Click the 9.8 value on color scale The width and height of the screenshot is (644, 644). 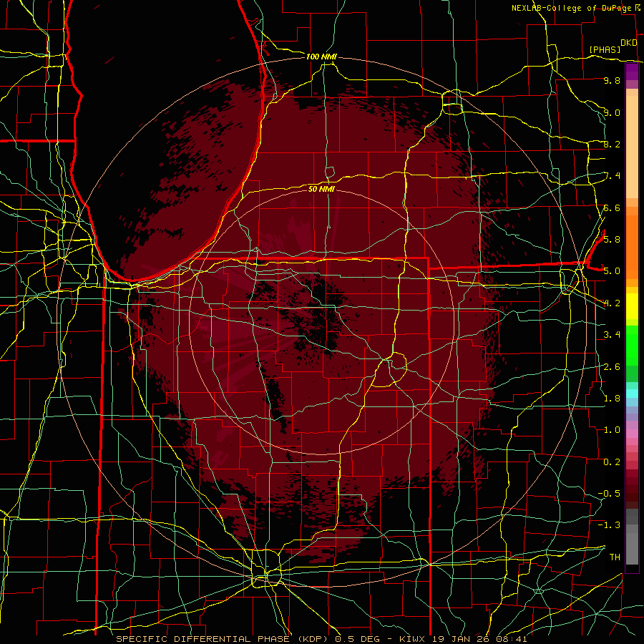(x=612, y=80)
